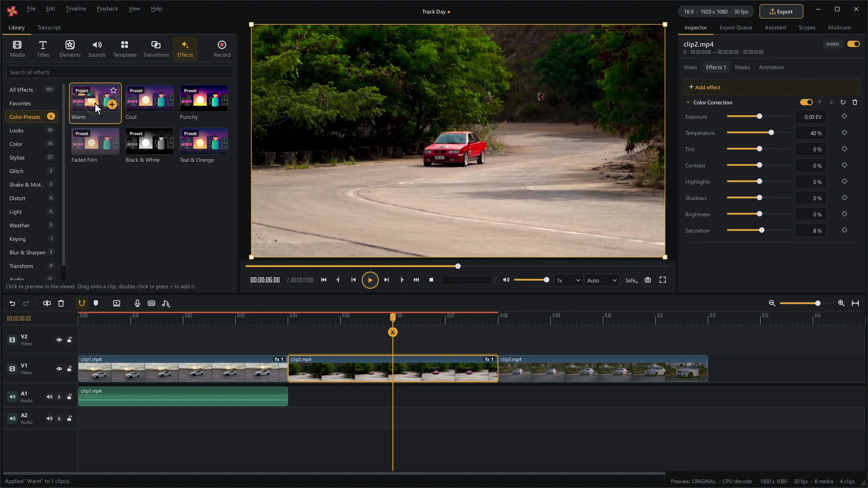Add a marker with the marker icon
This screenshot has height=488, width=868.
(x=96, y=303)
